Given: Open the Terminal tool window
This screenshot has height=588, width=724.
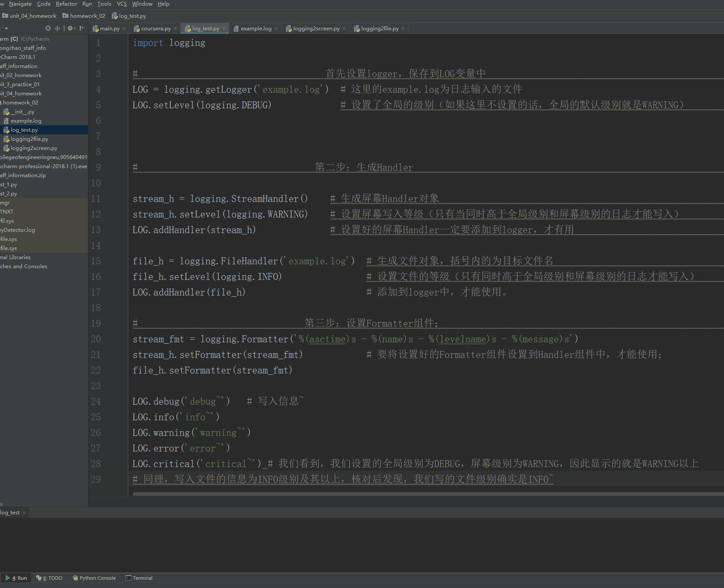Looking at the screenshot, I should [139, 578].
